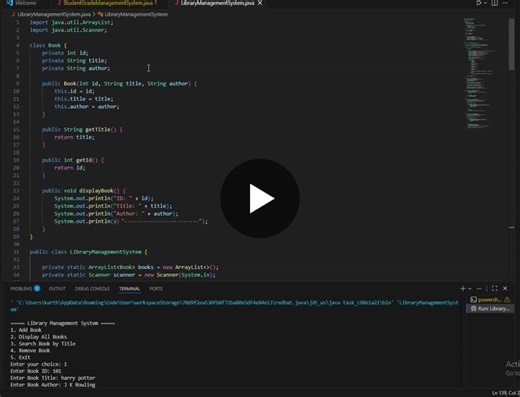520x397 pixels.
Task: Open the DEBUG CONSOLE tab
Action: (x=92, y=289)
